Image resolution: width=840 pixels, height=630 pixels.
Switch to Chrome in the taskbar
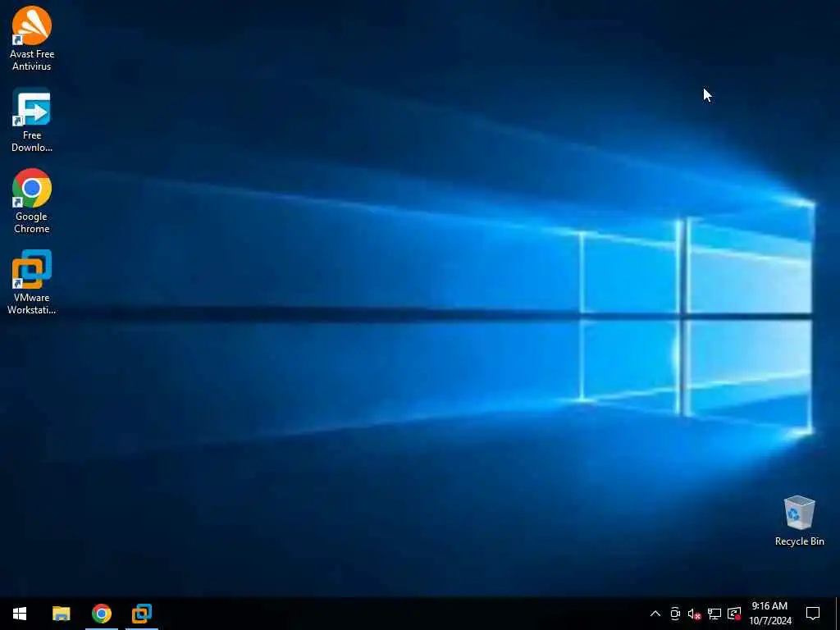(x=101, y=614)
